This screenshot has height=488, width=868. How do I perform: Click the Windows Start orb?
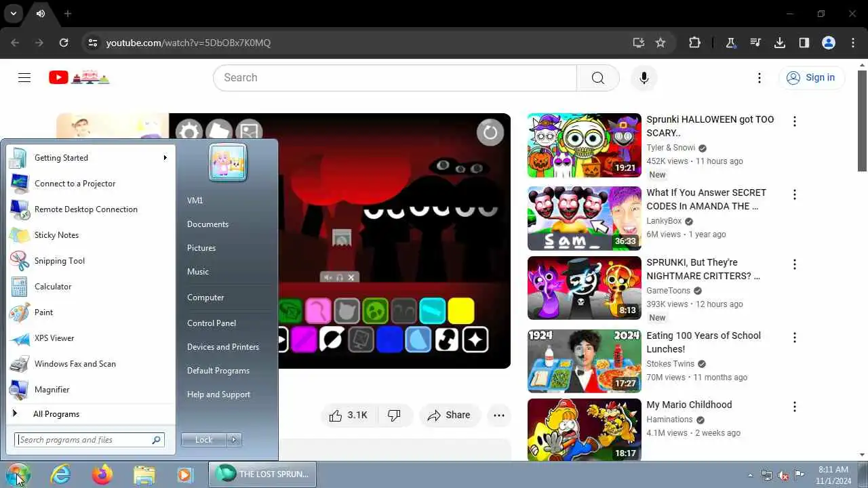point(18,474)
